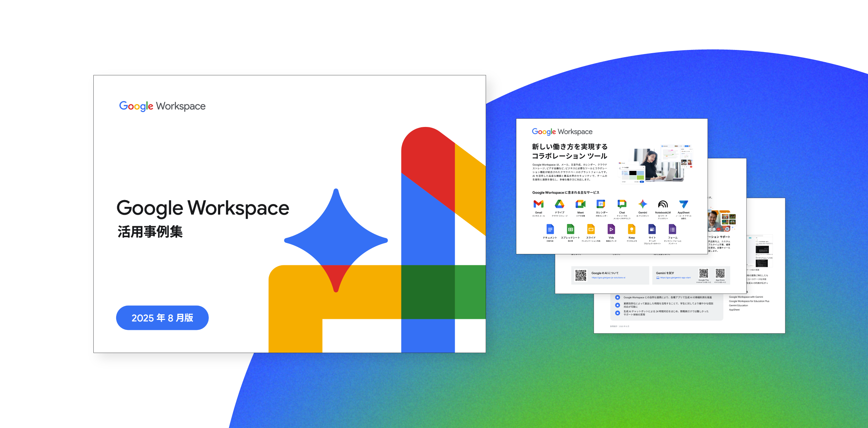Viewport: 868px width, 428px height.
Task: Click the star bullet beside 業務効率化によって
Action: coord(618,305)
